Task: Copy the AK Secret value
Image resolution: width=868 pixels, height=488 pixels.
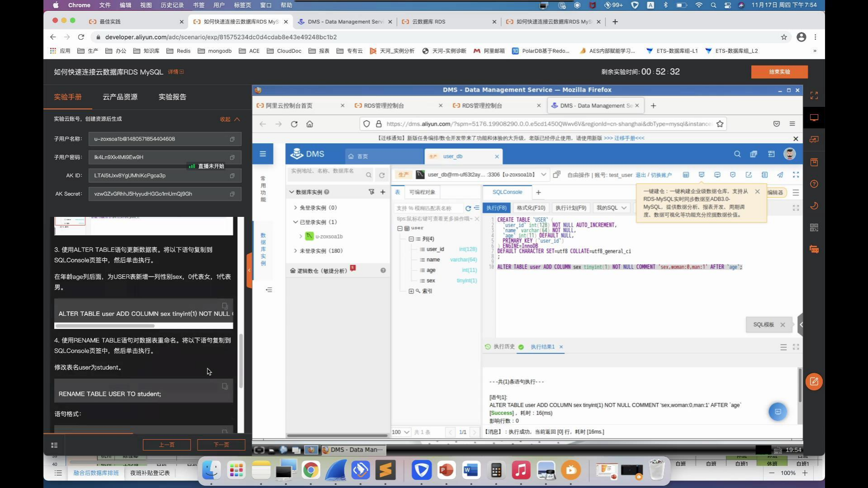Action: point(232,194)
